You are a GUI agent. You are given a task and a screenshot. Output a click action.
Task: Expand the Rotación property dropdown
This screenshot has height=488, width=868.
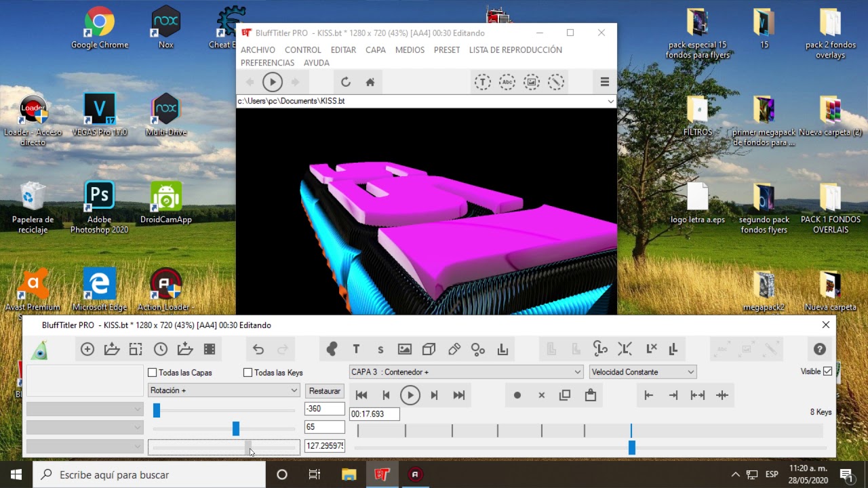[224, 390]
